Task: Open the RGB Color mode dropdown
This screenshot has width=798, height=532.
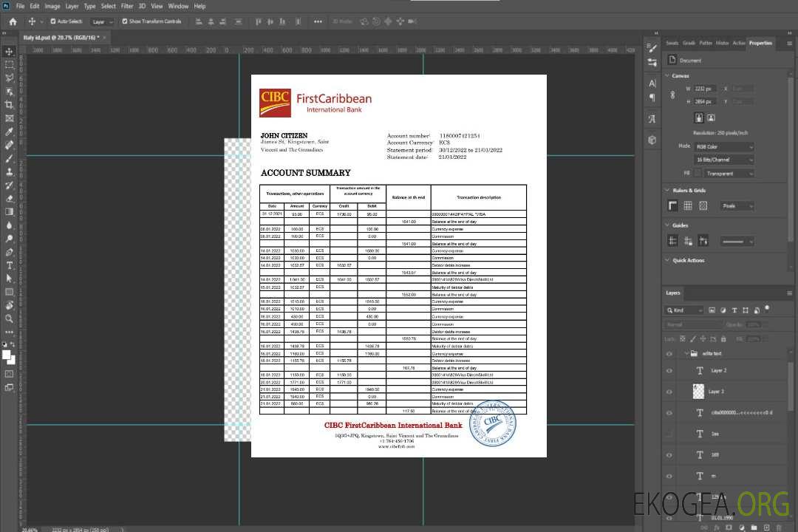Action: point(724,147)
